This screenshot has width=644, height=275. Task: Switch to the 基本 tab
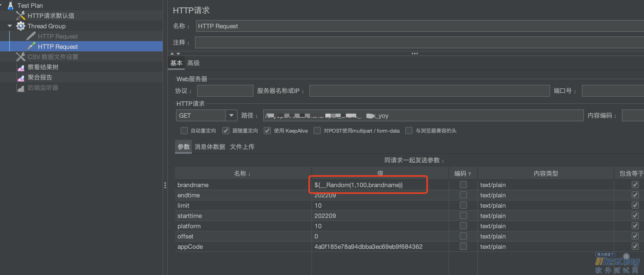(x=177, y=63)
